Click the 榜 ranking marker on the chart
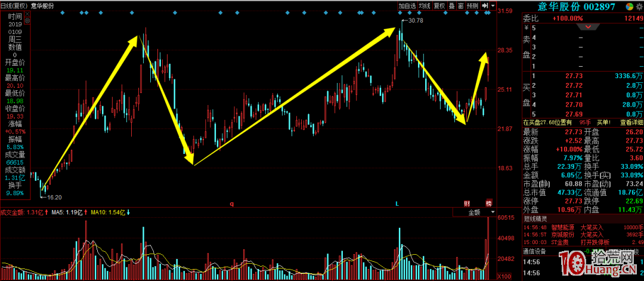The width and height of the screenshot is (644, 281). 488,203
